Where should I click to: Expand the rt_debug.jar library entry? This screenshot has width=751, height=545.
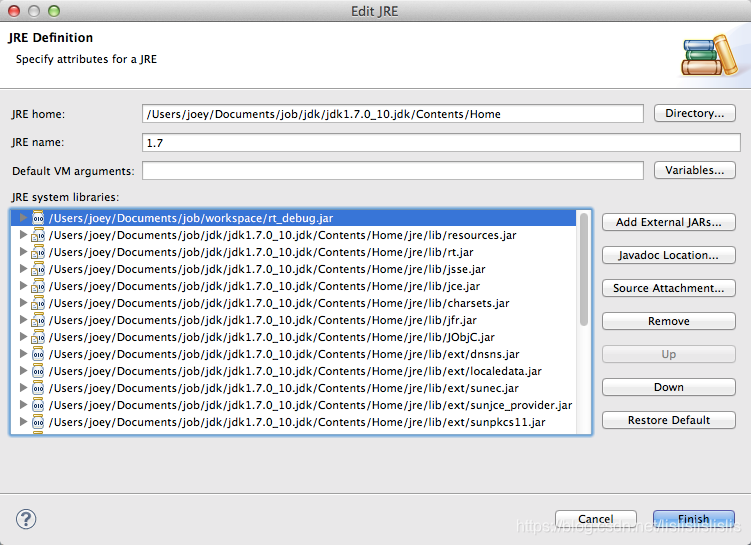pyautogui.click(x=23, y=218)
